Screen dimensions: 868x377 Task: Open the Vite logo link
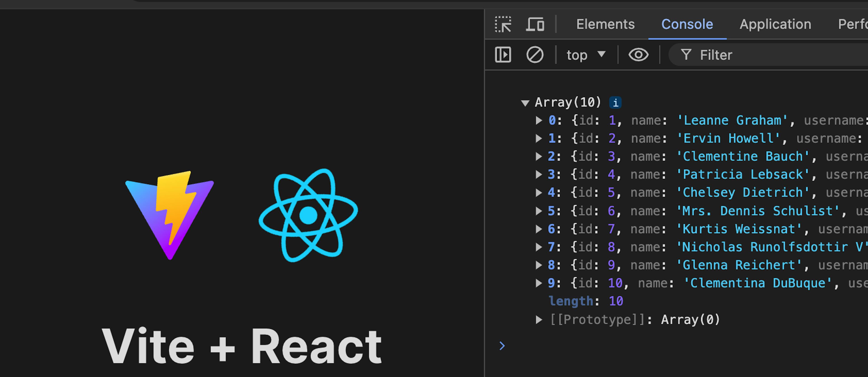click(170, 215)
